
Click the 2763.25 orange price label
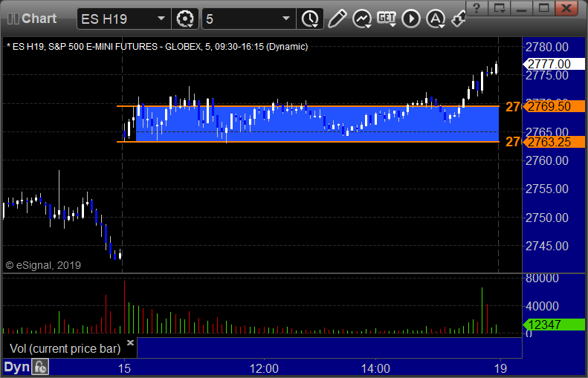pyautogui.click(x=549, y=142)
